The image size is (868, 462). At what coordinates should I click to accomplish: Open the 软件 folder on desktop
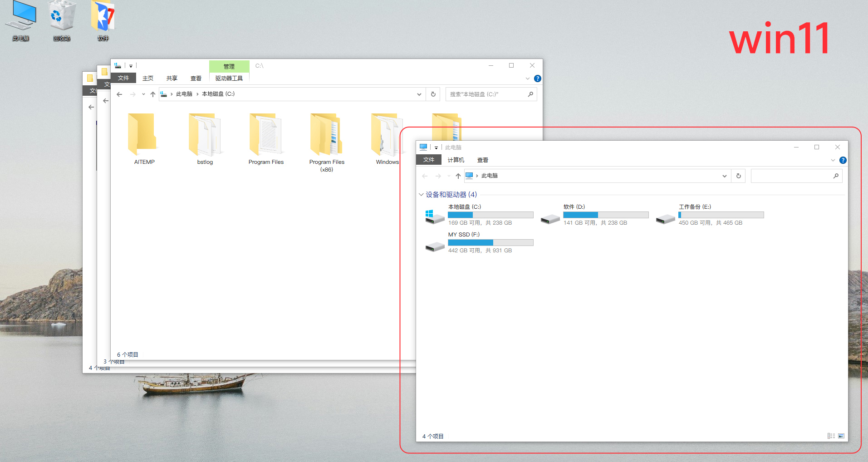pyautogui.click(x=103, y=21)
